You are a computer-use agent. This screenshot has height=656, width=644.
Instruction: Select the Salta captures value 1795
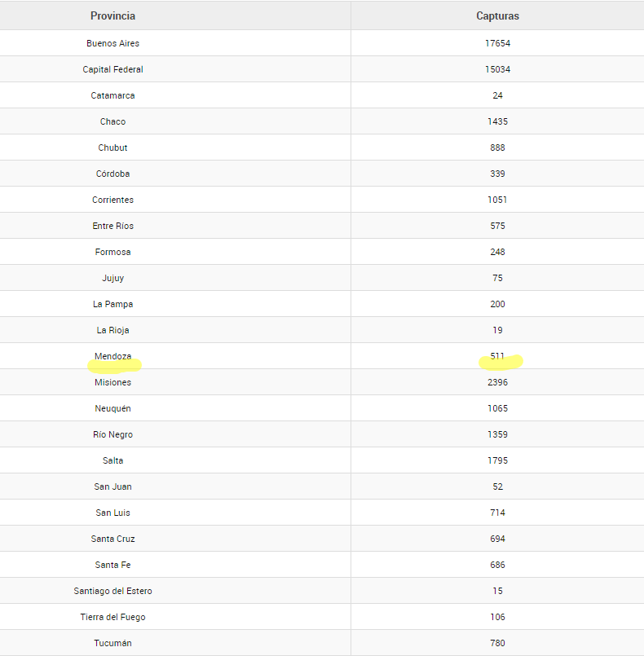pos(497,460)
